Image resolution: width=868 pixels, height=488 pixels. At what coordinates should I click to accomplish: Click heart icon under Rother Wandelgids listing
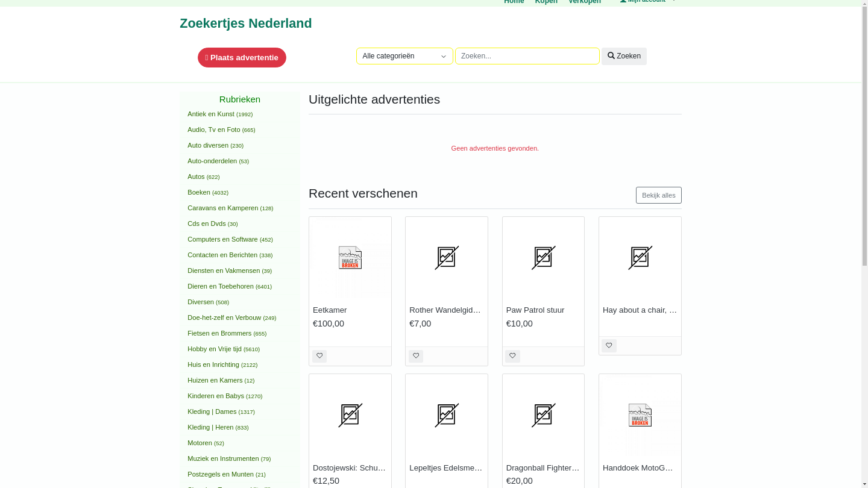[416, 356]
